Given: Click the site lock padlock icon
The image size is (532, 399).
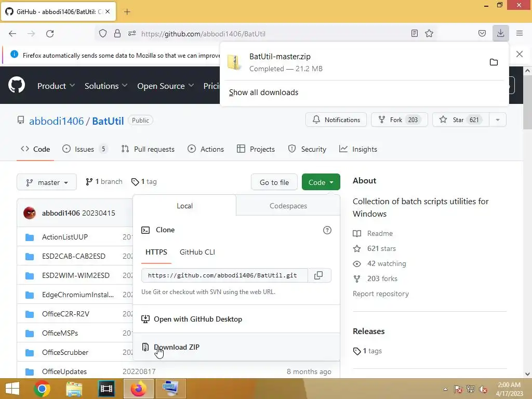Looking at the screenshot, I should click(x=117, y=34).
